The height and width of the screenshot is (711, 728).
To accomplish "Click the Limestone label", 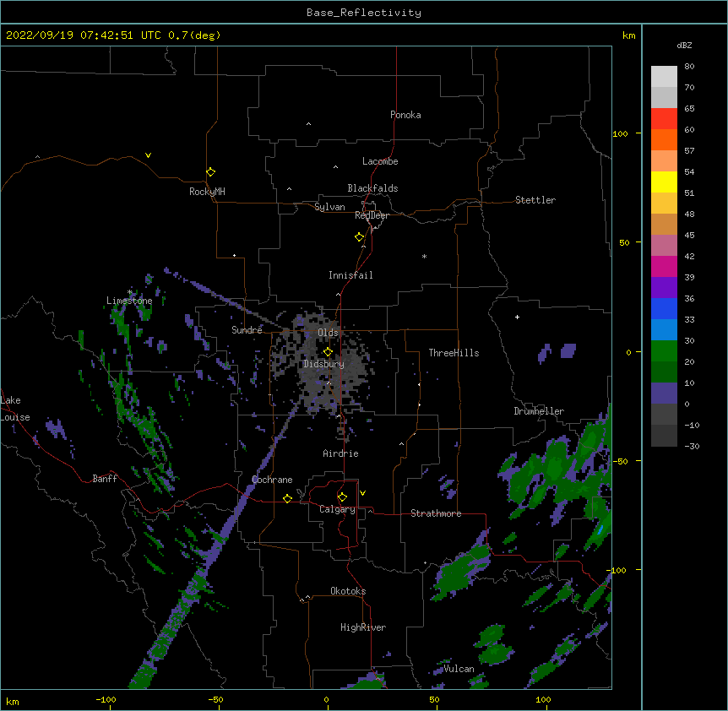I will [x=129, y=301].
